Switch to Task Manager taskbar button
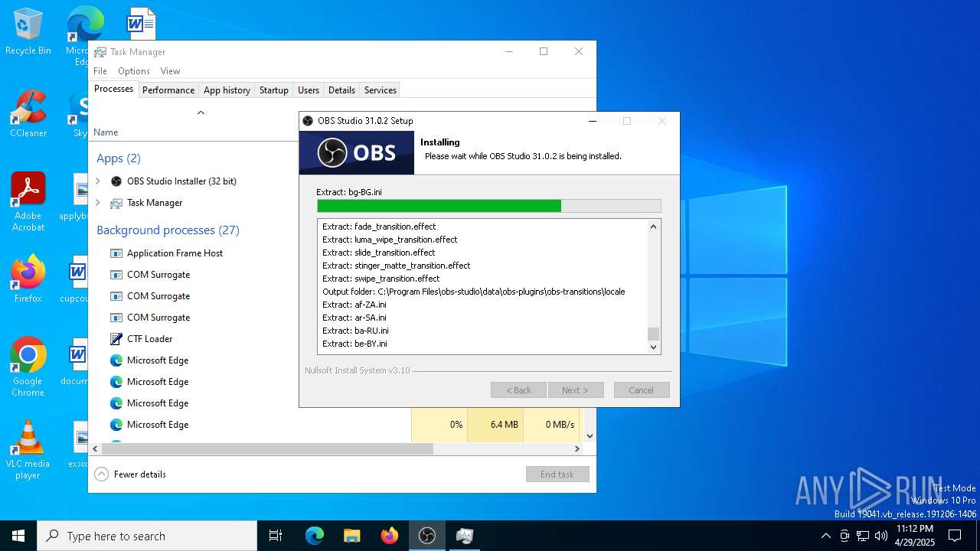 [464, 536]
